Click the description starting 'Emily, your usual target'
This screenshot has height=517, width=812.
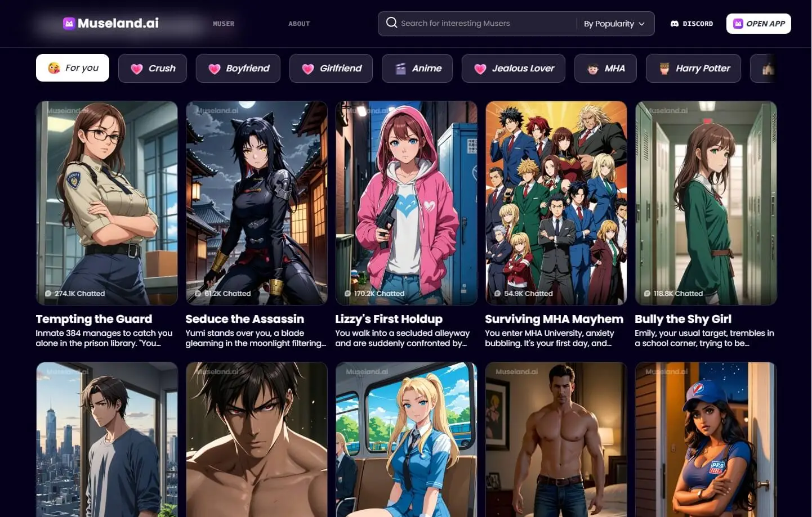click(704, 338)
